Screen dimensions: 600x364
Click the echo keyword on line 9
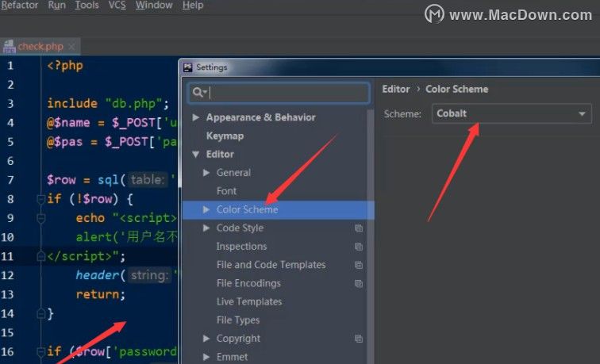coord(90,218)
